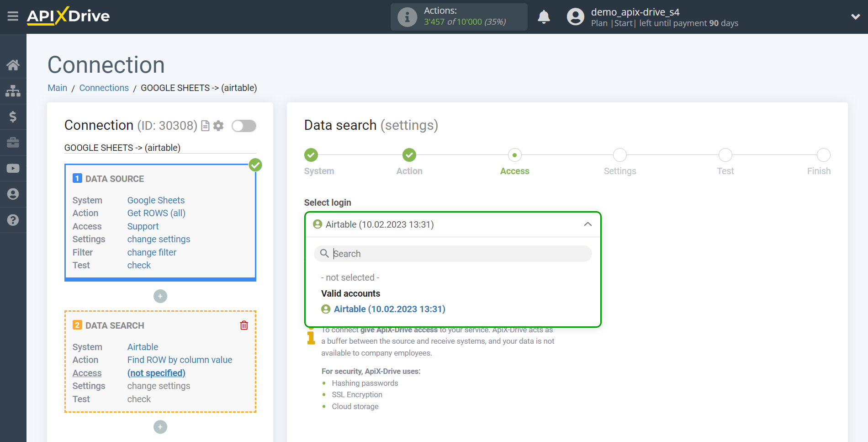Click the user profile avatar
This screenshot has width=868, height=442.
tap(575, 17)
